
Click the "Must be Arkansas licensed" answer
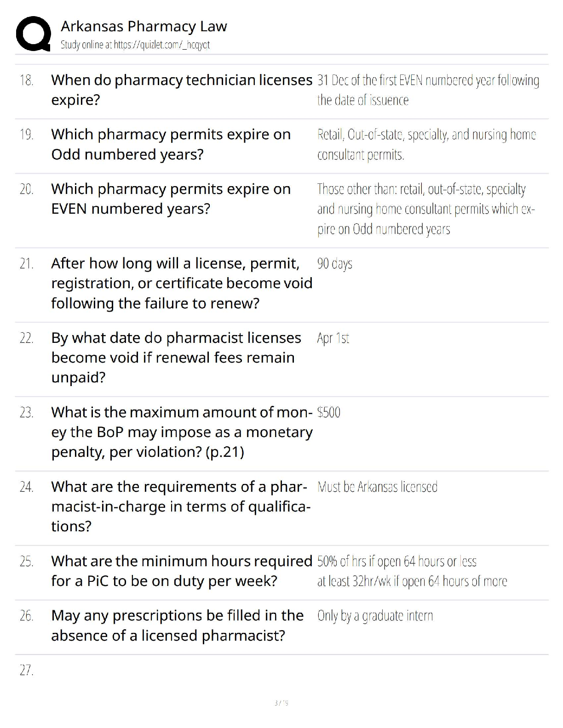[x=377, y=487]
